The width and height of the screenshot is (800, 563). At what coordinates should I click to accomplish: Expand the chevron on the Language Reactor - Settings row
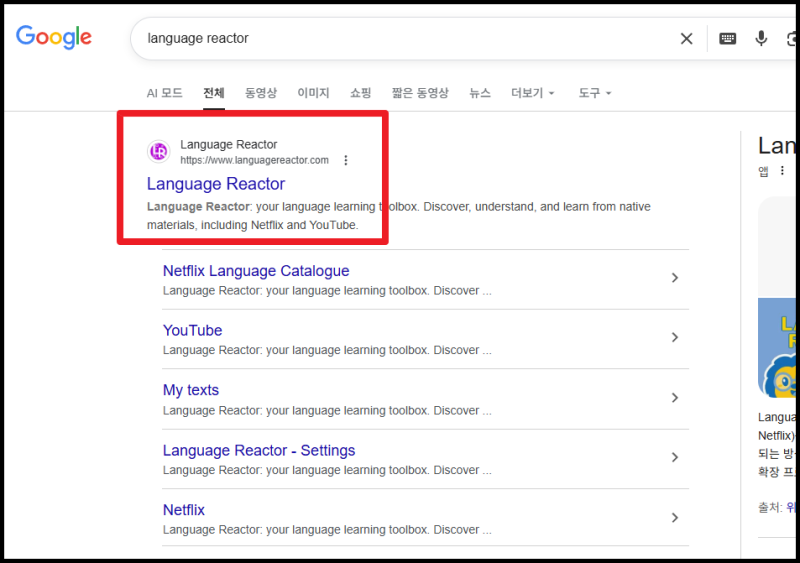tap(674, 457)
